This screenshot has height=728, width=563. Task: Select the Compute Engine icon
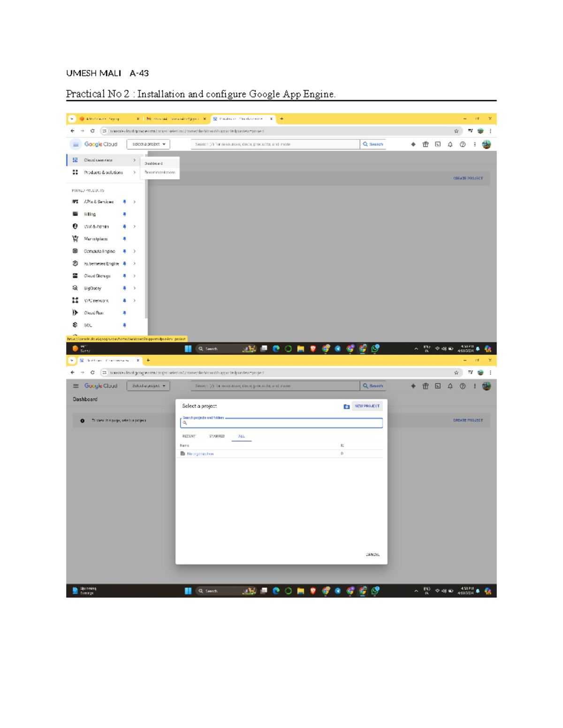pos(75,251)
